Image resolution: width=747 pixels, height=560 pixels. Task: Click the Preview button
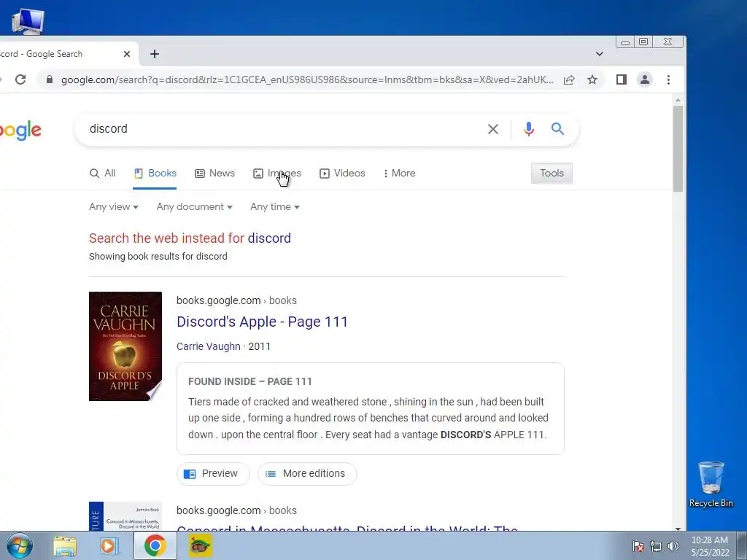click(213, 474)
